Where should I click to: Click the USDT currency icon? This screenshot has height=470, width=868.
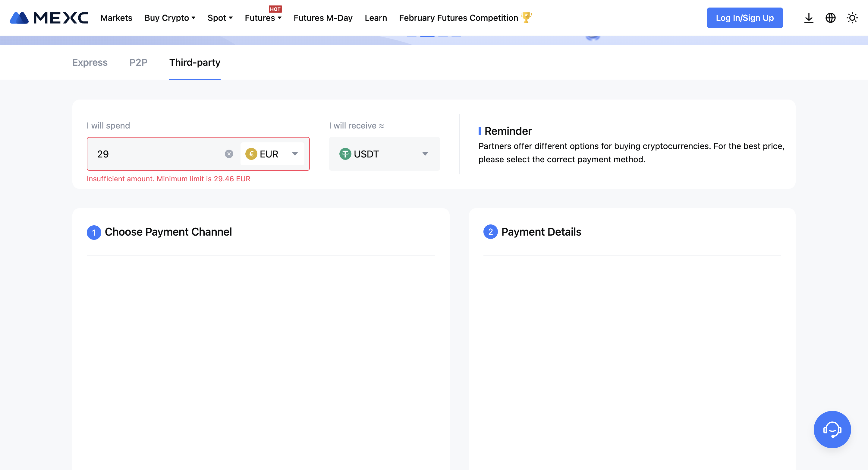pyautogui.click(x=346, y=153)
